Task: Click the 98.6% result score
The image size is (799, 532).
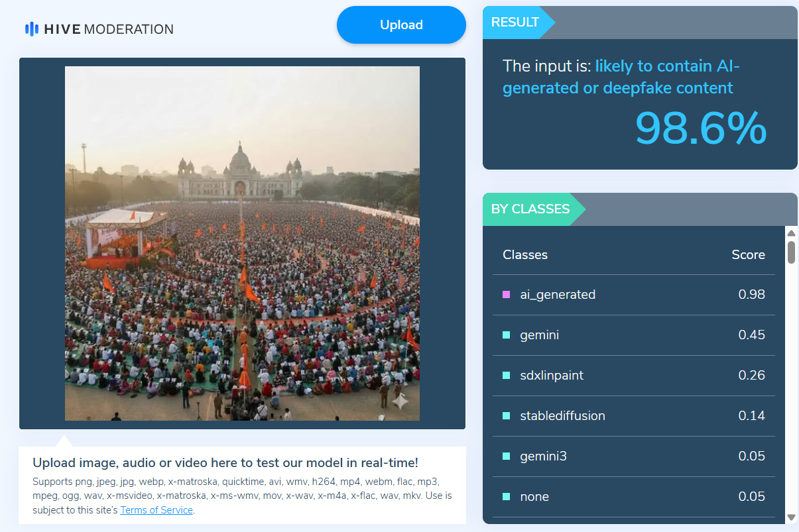Action: tap(700, 129)
